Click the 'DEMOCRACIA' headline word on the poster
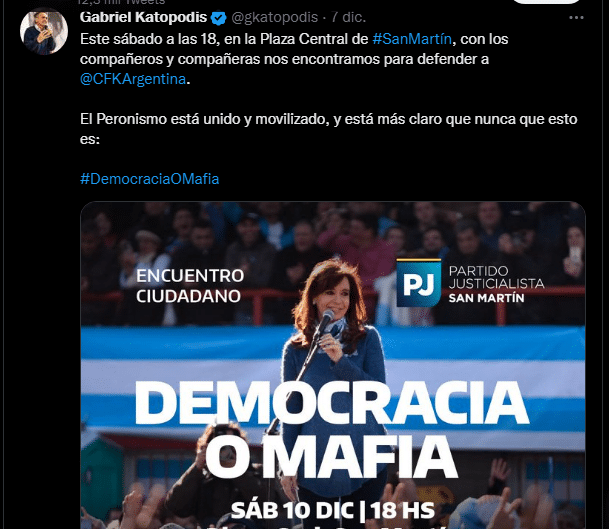This screenshot has height=529, width=609. pyautogui.click(x=332, y=402)
